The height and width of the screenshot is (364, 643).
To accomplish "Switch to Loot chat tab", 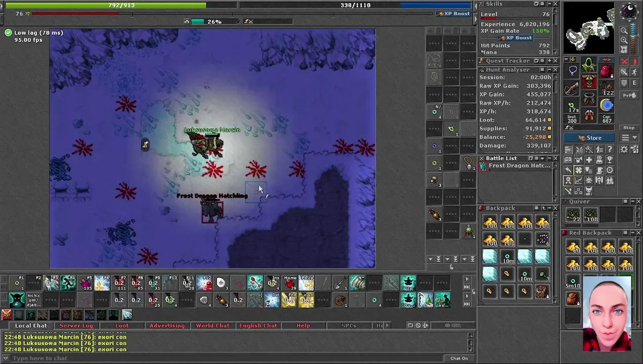I will click(122, 326).
